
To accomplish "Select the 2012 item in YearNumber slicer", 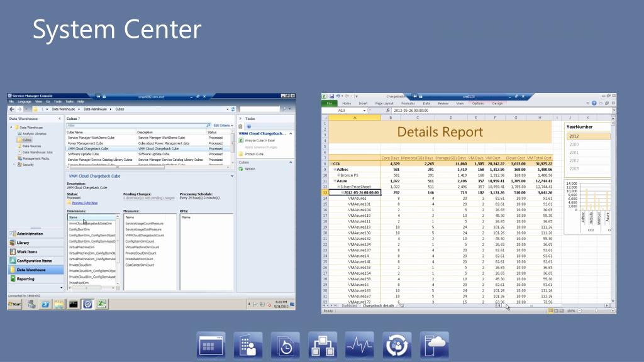I will (588, 136).
